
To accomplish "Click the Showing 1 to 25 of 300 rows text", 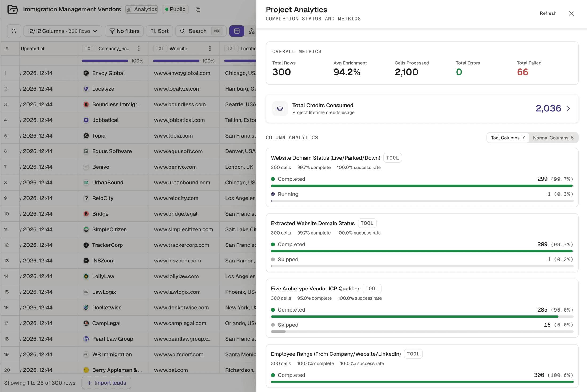I will (40, 383).
